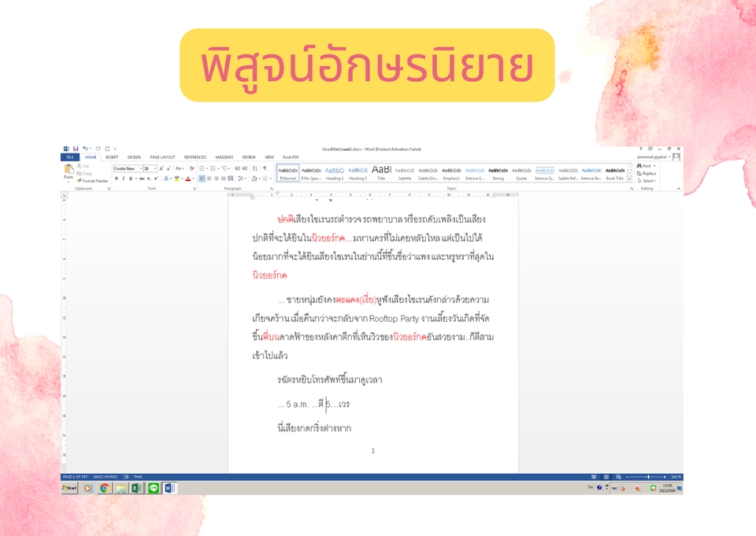This screenshot has height=536, width=756.
Task: Toggle Justify paragraph alignment
Action: click(x=223, y=179)
